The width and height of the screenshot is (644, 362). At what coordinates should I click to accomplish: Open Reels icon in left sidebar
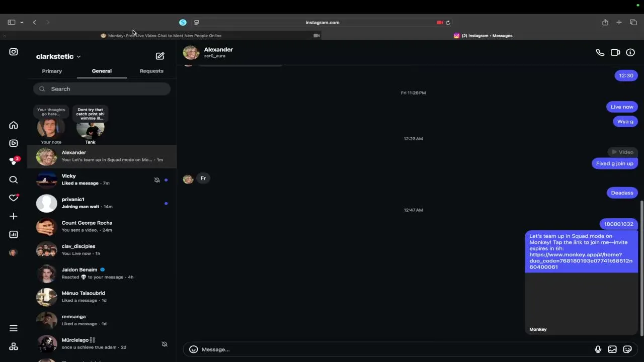pos(14,143)
